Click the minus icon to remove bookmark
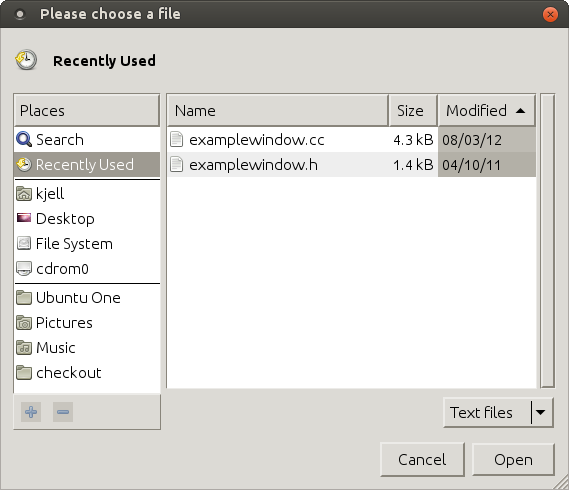 point(63,412)
